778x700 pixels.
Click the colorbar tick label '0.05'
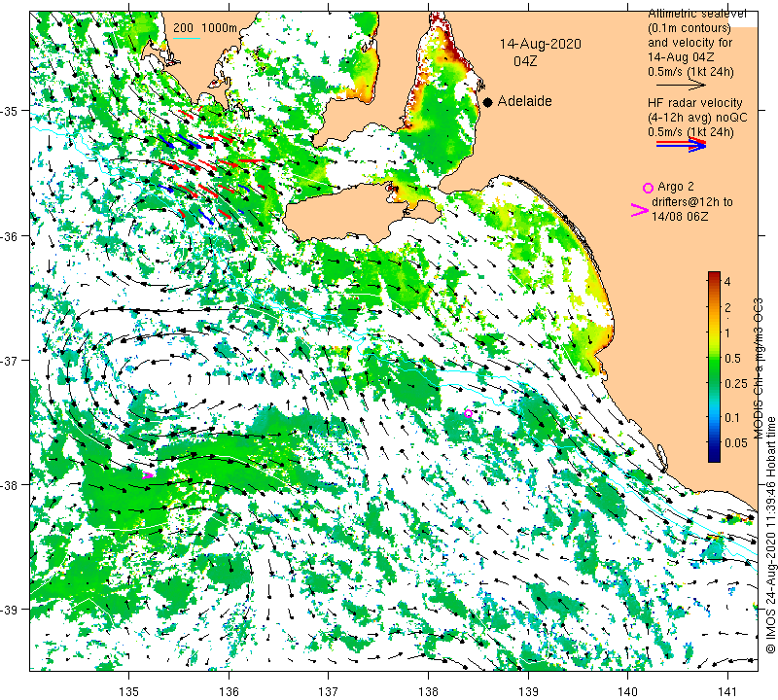coord(736,442)
